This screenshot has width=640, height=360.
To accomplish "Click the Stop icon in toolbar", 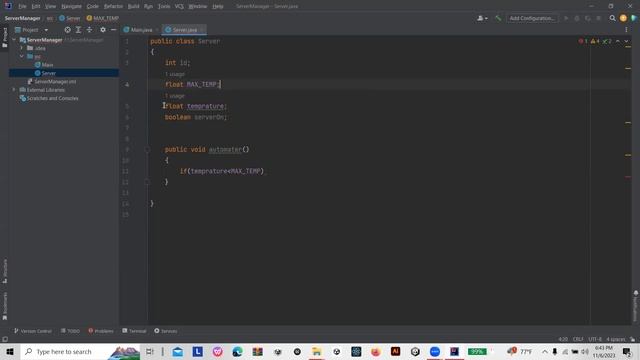I will point(599,18).
